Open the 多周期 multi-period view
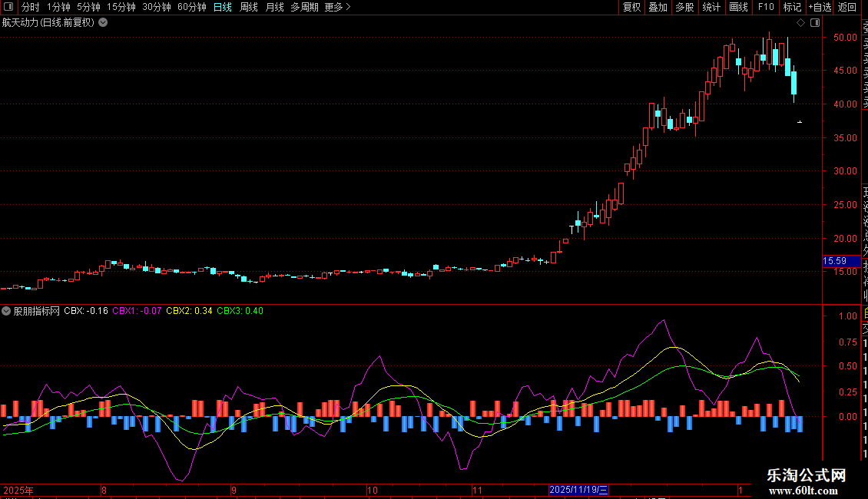This screenshot has width=868, height=499. (x=304, y=7)
